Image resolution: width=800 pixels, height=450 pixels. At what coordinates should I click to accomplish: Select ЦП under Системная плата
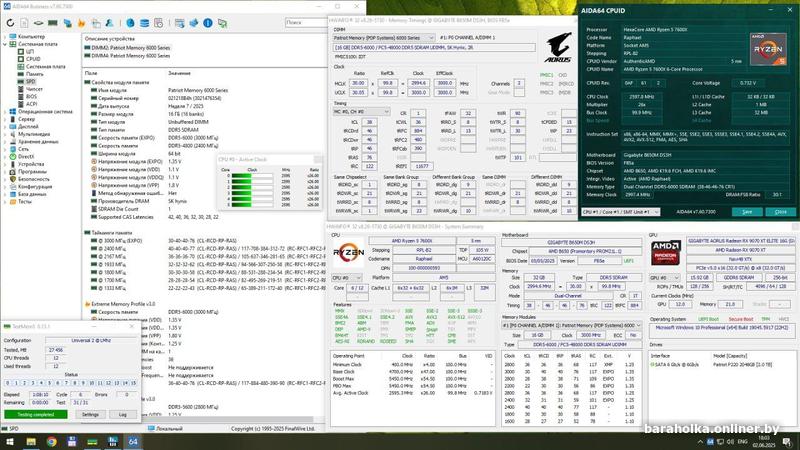click(x=30, y=52)
